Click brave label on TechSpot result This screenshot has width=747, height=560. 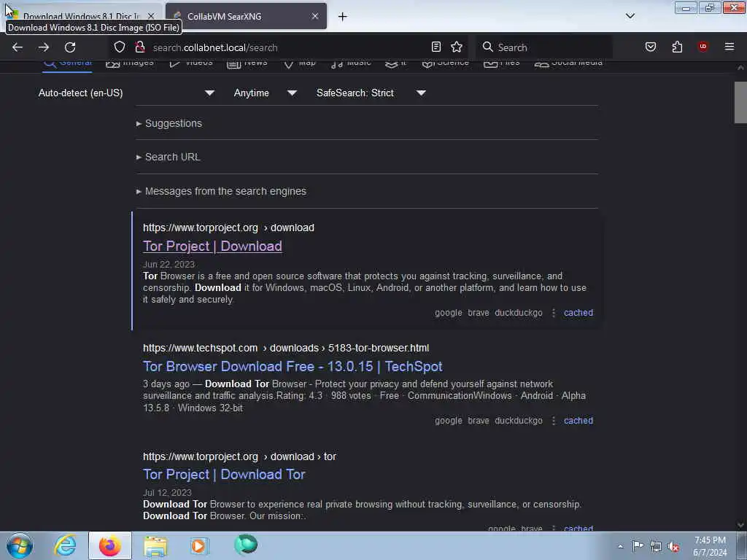click(x=479, y=421)
